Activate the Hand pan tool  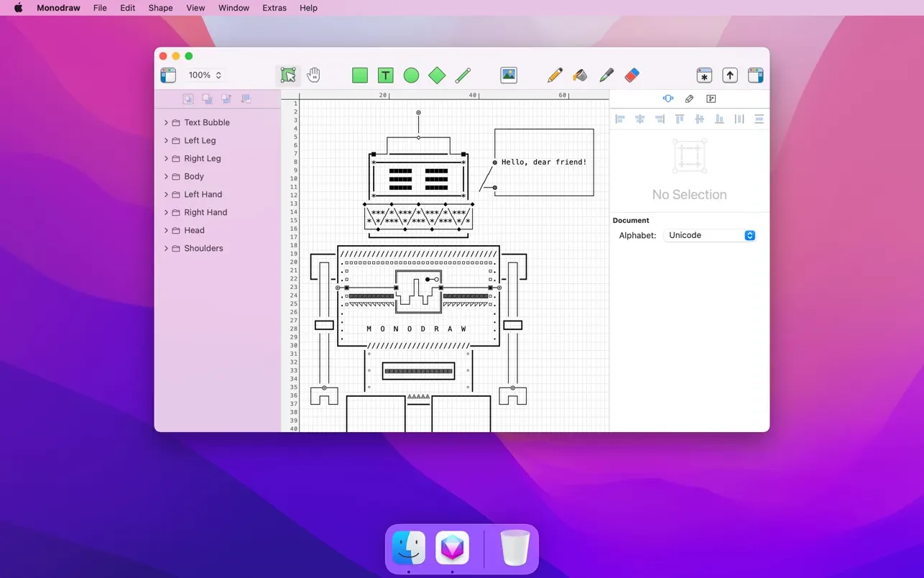click(314, 75)
